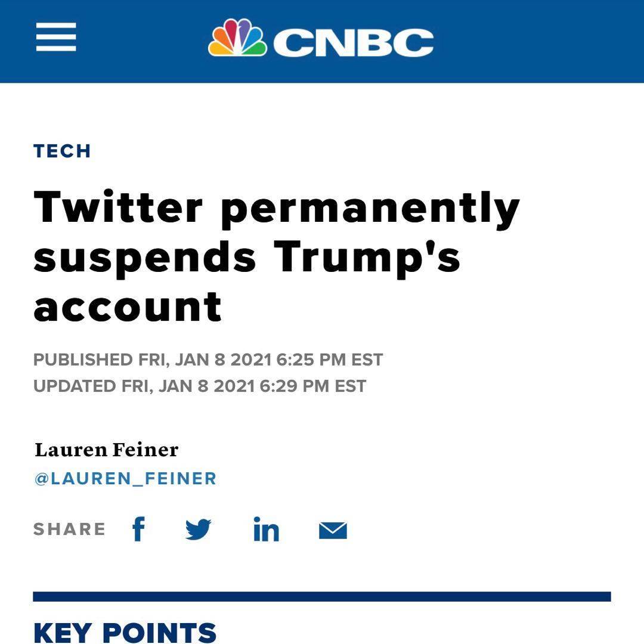Visit the @LAUREN_FEINER Twitter handle

coord(125,478)
